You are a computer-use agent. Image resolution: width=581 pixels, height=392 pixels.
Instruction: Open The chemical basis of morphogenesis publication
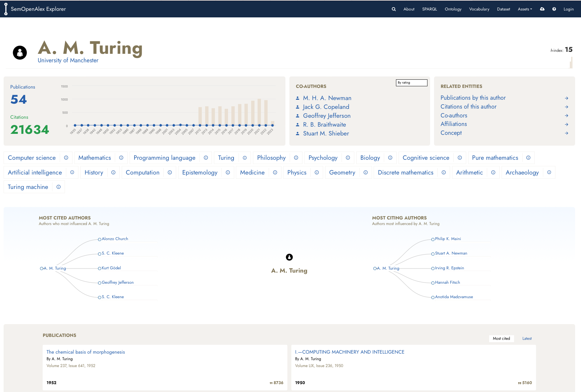(86, 352)
